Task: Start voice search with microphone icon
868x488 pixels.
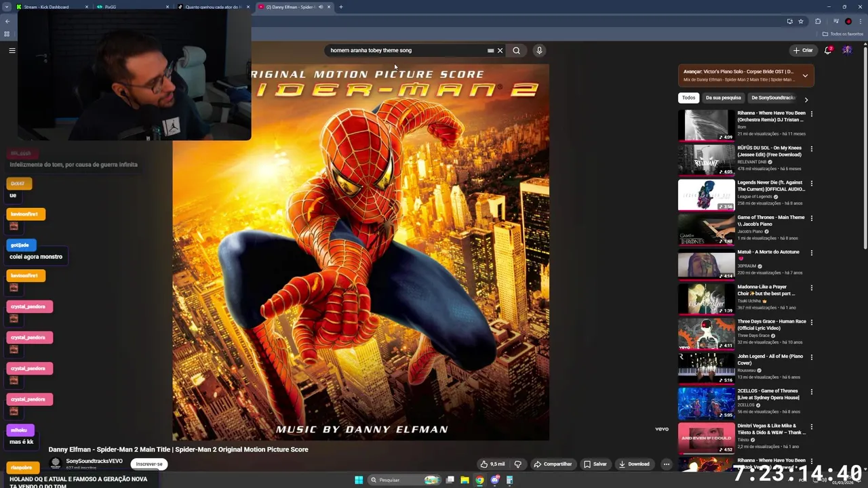Action: 539,50
